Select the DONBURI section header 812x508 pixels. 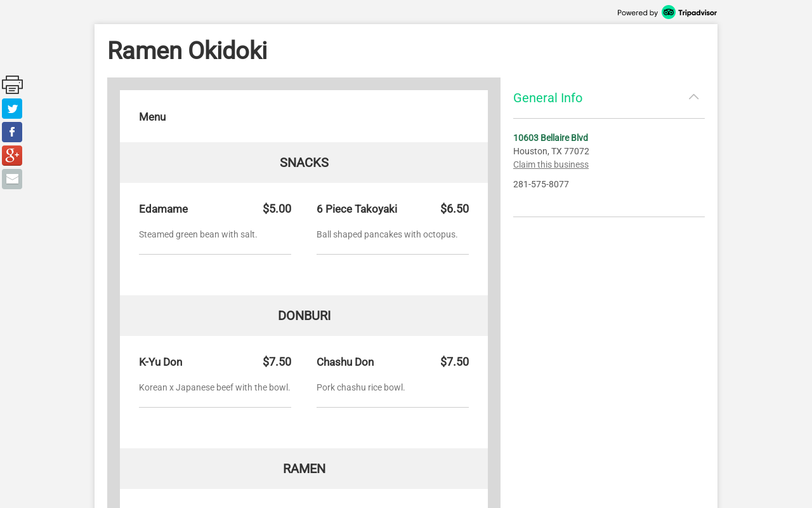click(304, 316)
